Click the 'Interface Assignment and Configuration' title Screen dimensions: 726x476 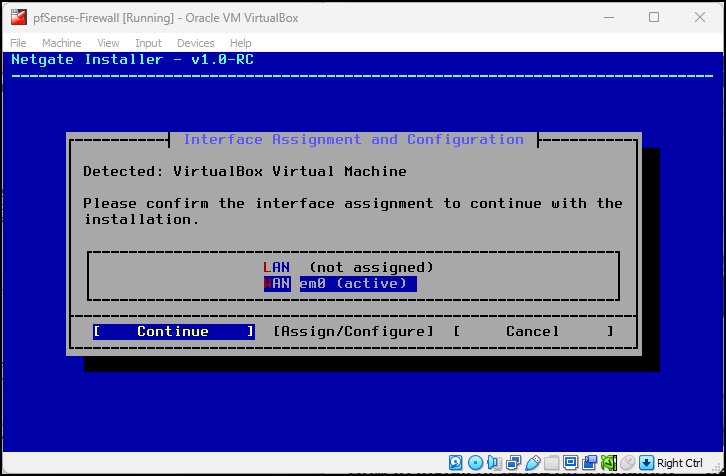coord(354,139)
